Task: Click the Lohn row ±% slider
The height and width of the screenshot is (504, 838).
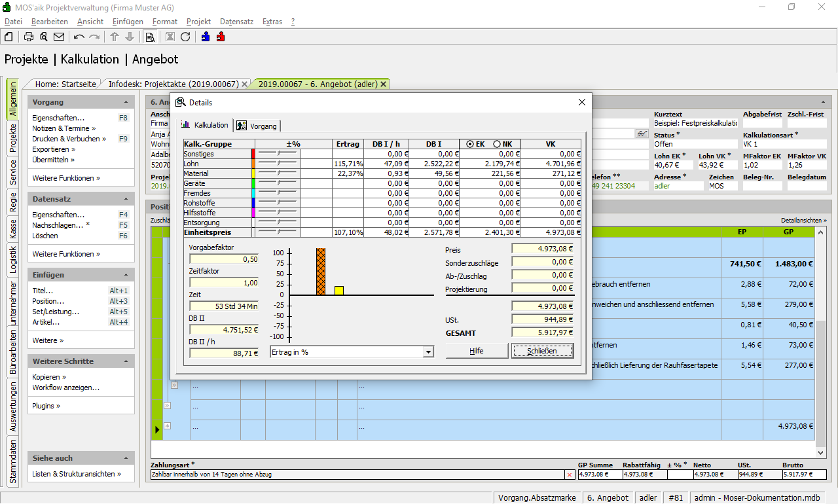Action: tap(278, 163)
